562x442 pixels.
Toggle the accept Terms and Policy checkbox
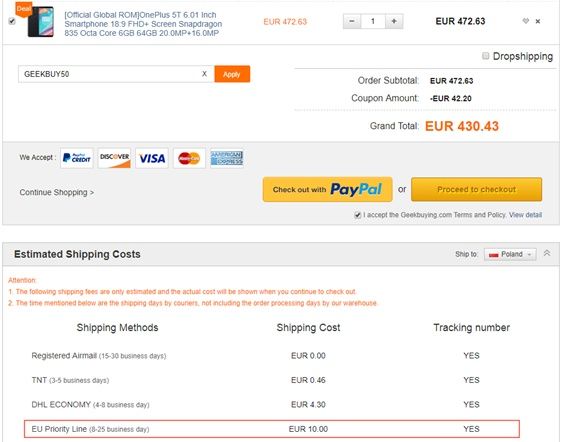357,215
